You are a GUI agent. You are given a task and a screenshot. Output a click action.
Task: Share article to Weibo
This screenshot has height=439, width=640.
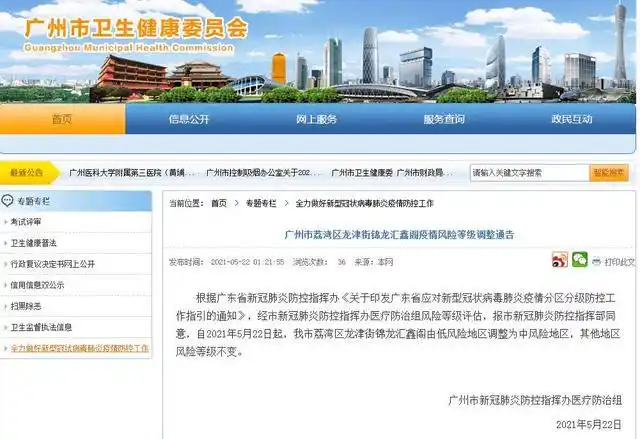coord(560,261)
